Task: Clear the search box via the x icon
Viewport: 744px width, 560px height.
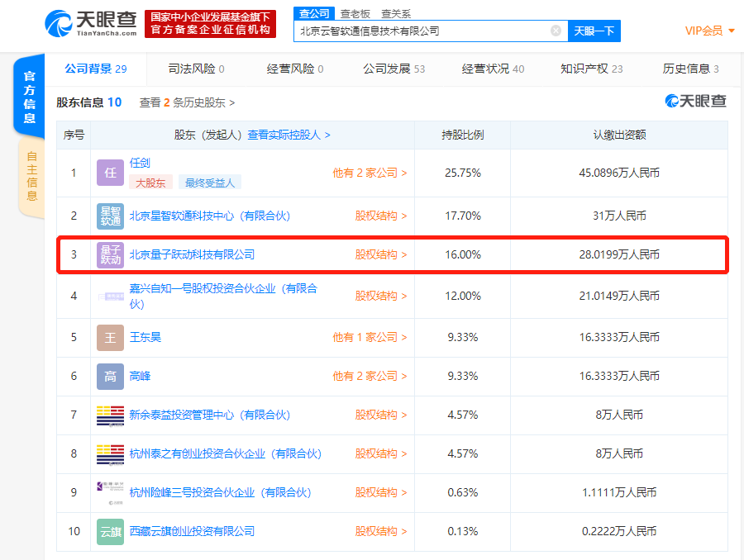Action: point(555,31)
